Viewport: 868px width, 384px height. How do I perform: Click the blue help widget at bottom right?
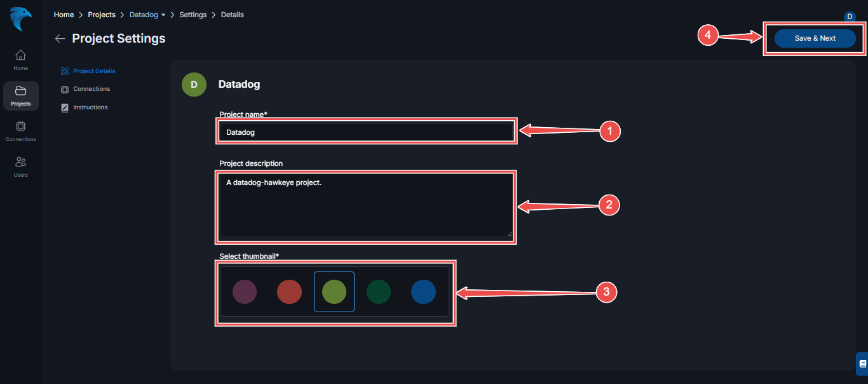(862, 364)
